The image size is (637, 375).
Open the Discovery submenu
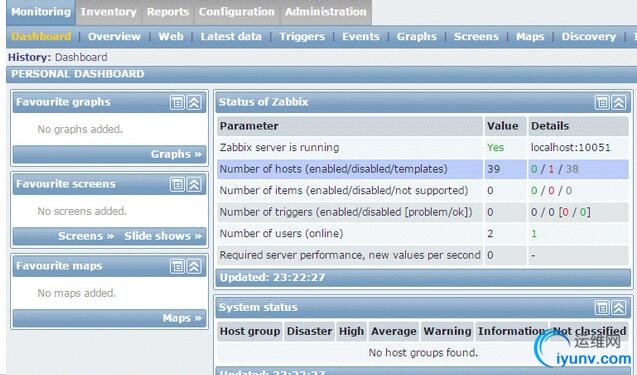pos(589,37)
